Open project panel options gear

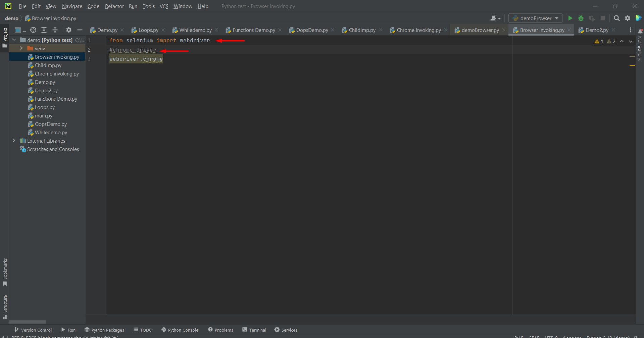pos(69,30)
